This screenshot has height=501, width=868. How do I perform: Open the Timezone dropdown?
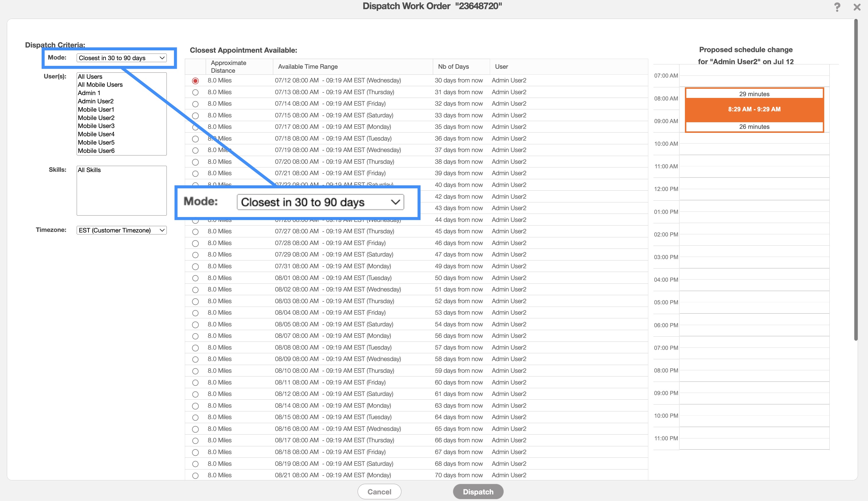121,230
